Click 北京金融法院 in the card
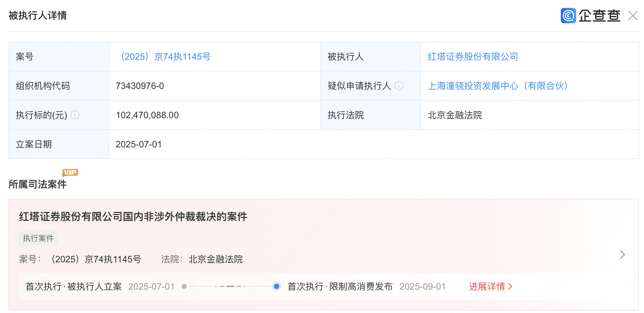Viewport: 644px width, 313px height. (x=215, y=259)
